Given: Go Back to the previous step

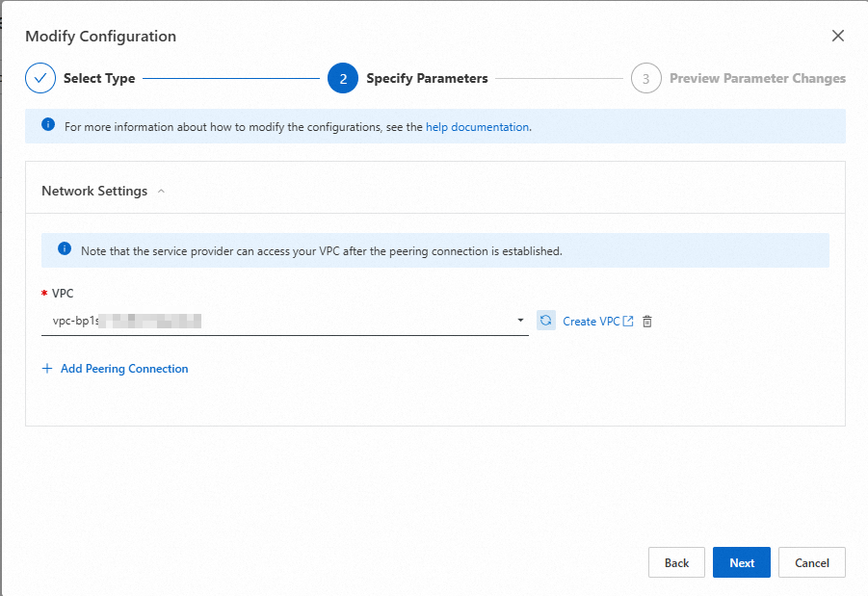Looking at the screenshot, I should click(676, 562).
